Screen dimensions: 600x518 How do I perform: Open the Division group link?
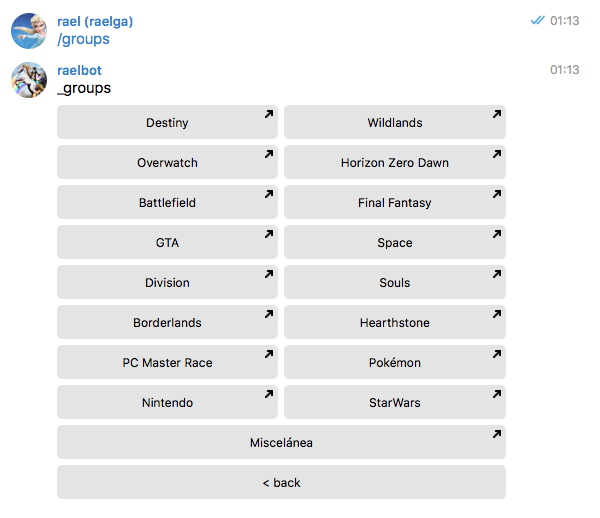pos(167,283)
